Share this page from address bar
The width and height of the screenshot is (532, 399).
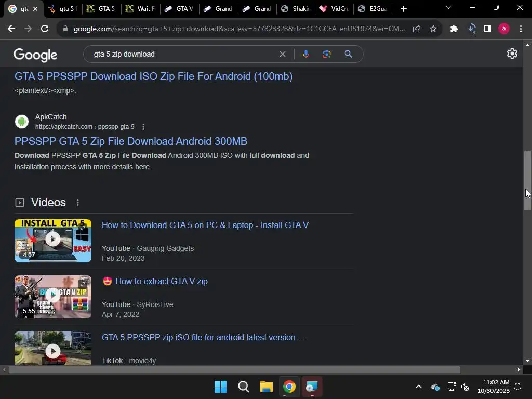click(x=417, y=29)
